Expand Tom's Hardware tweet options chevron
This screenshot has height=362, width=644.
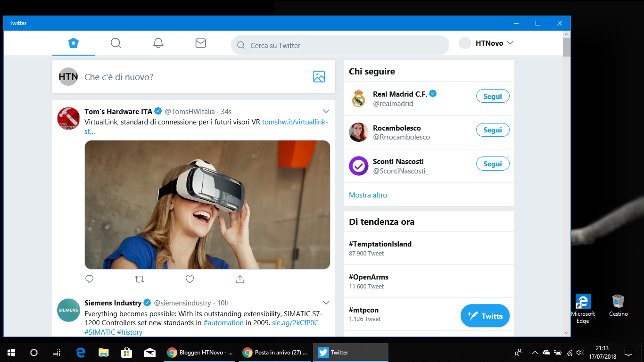[326, 111]
